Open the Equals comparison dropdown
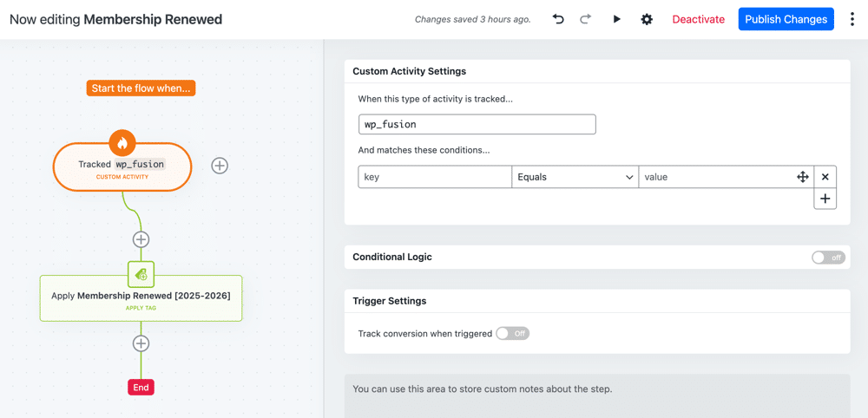 pyautogui.click(x=575, y=177)
